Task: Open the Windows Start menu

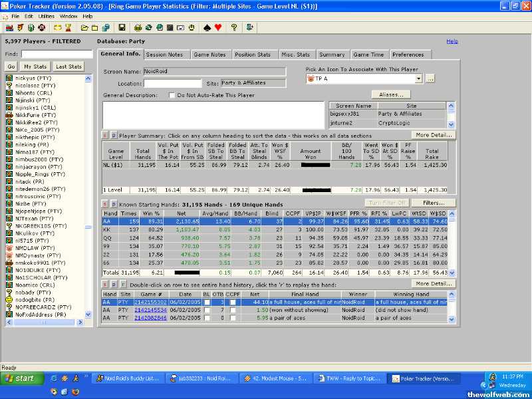Action: point(19,378)
